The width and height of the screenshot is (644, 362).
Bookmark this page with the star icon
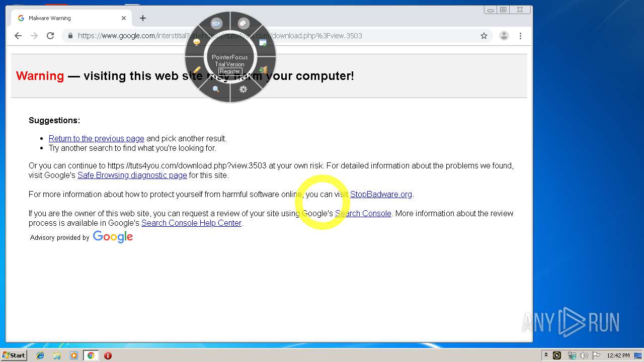(484, 36)
